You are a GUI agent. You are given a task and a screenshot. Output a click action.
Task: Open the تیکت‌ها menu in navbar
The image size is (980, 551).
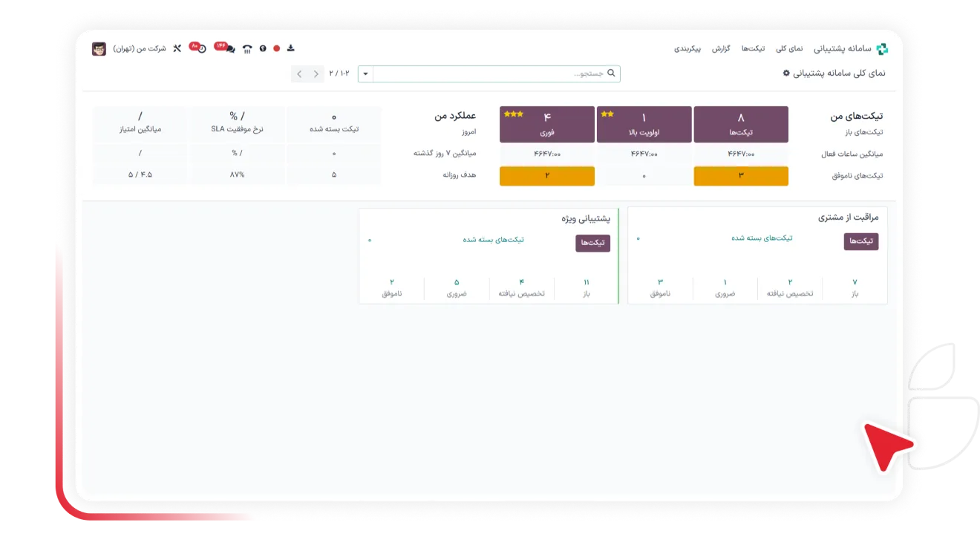[x=753, y=49]
